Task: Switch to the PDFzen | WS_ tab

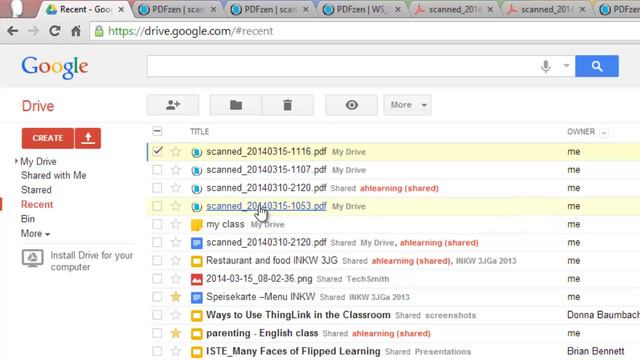Action: click(362, 9)
